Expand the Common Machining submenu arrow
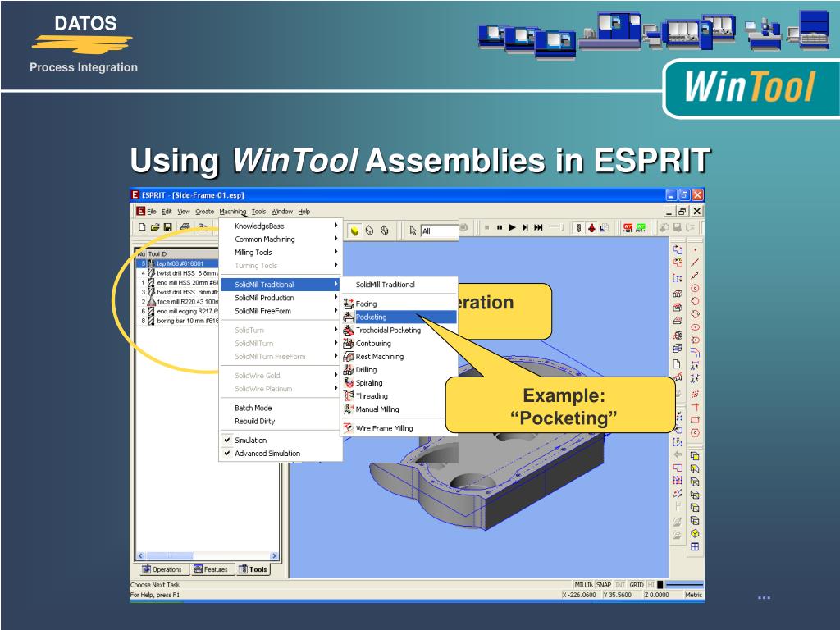This screenshot has width=840, height=630. pyautogui.click(x=336, y=239)
